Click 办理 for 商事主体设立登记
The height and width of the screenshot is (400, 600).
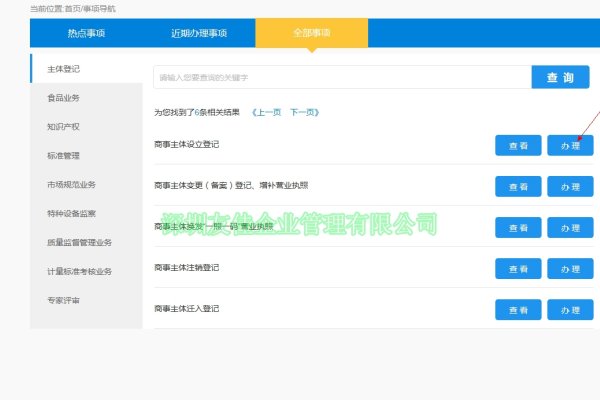[x=570, y=145]
